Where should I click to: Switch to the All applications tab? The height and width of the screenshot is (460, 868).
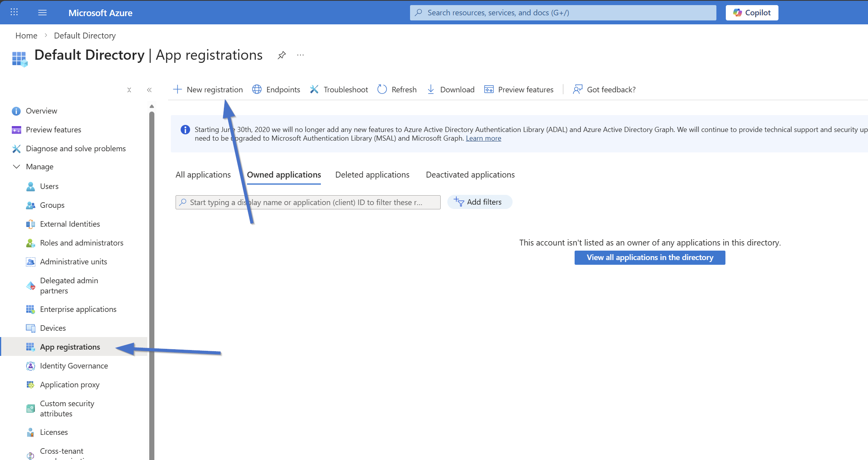[203, 175]
